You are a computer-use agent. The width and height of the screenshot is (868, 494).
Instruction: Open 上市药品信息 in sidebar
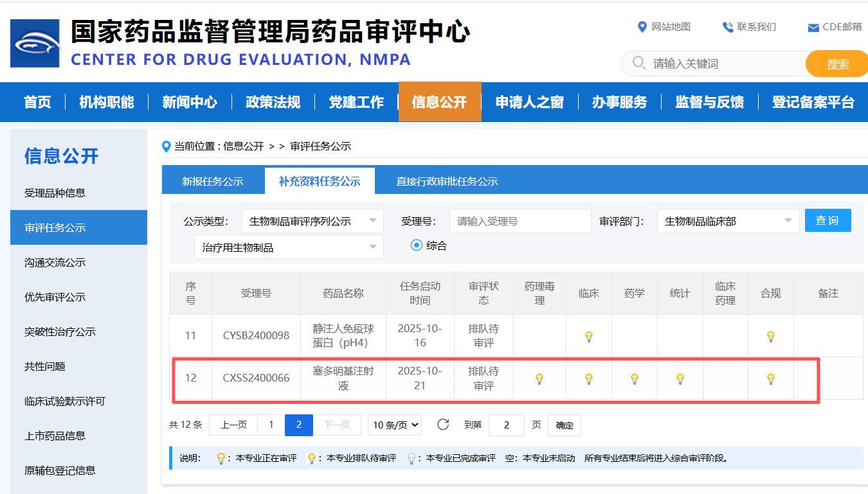click(x=78, y=436)
